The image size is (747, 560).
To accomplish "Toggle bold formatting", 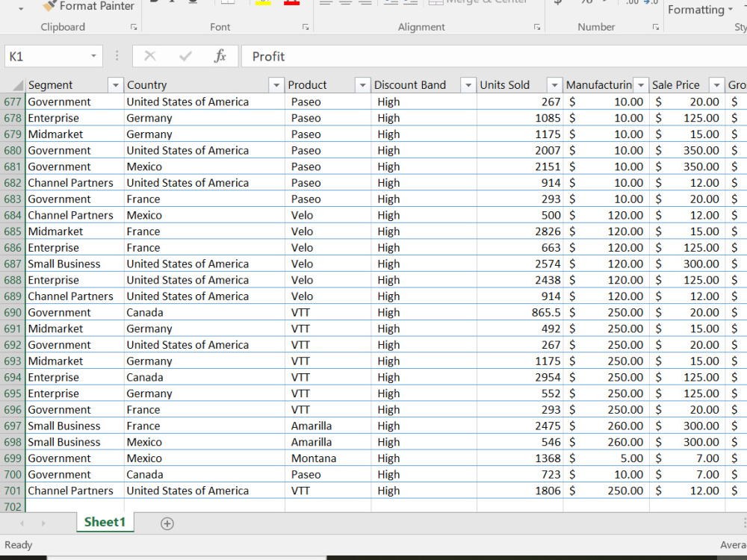I will point(152,2).
